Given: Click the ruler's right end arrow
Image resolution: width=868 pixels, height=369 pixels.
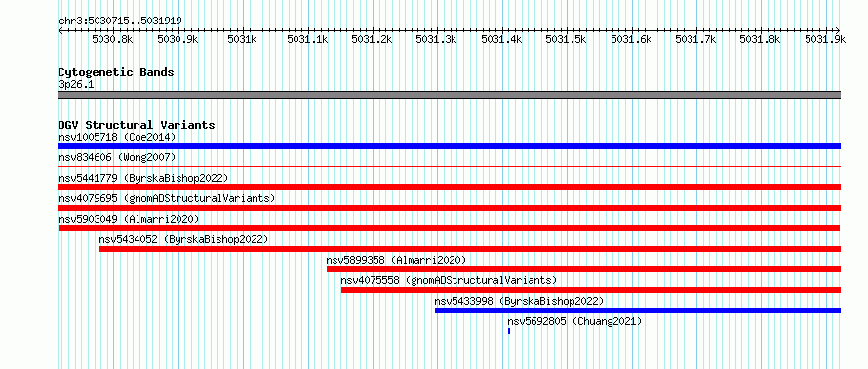Looking at the screenshot, I should coord(838,30).
